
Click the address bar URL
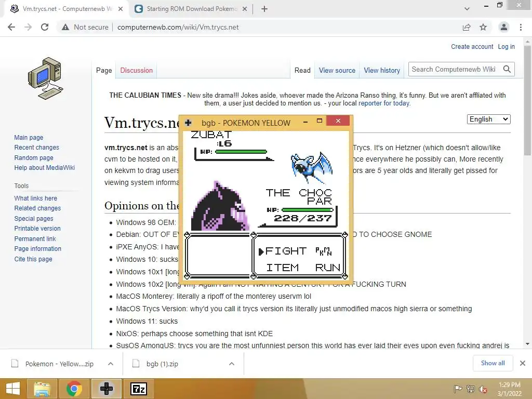point(178,27)
